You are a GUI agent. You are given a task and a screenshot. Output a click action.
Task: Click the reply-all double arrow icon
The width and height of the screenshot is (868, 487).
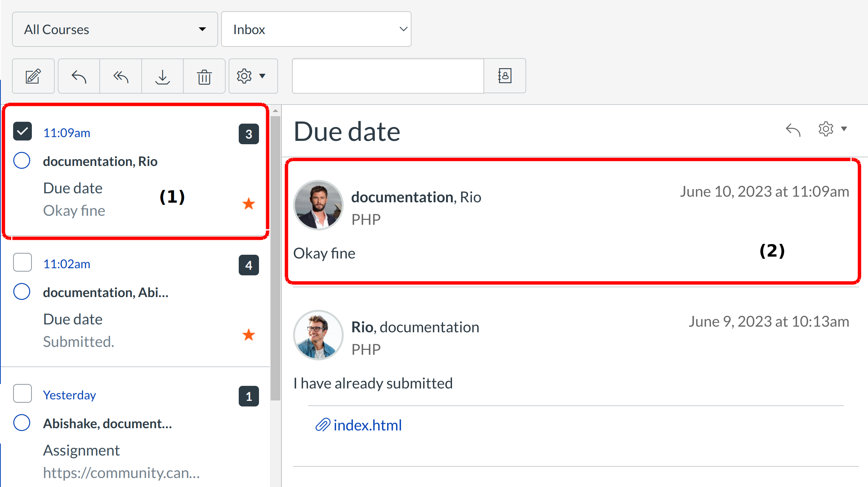click(x=121, y=76)
